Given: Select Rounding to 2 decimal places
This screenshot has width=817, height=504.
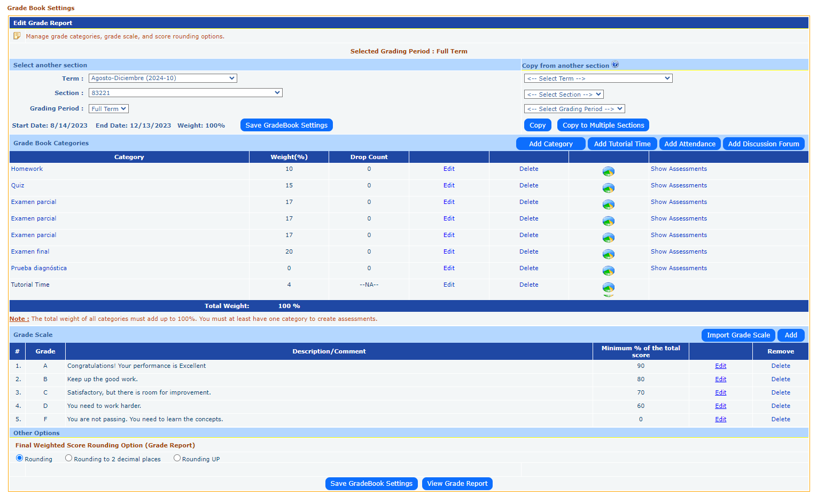Looking at the screenshot, I should pos(69,458).
